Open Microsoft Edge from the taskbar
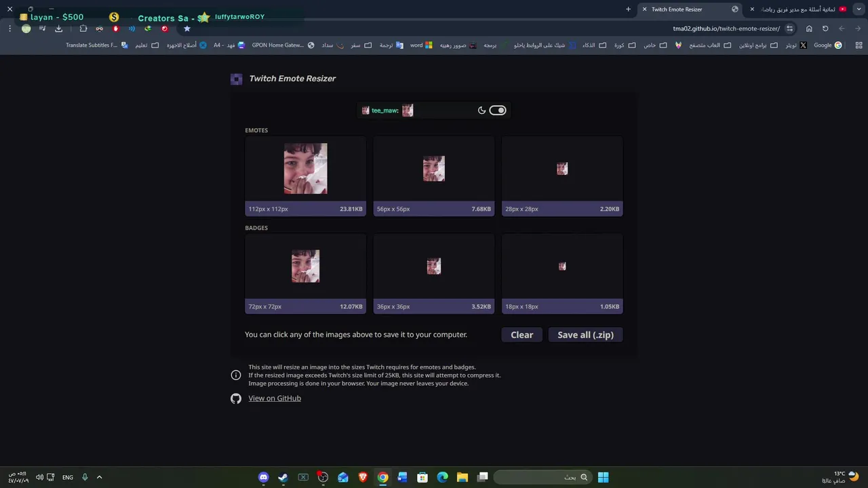 pos(443,477)
